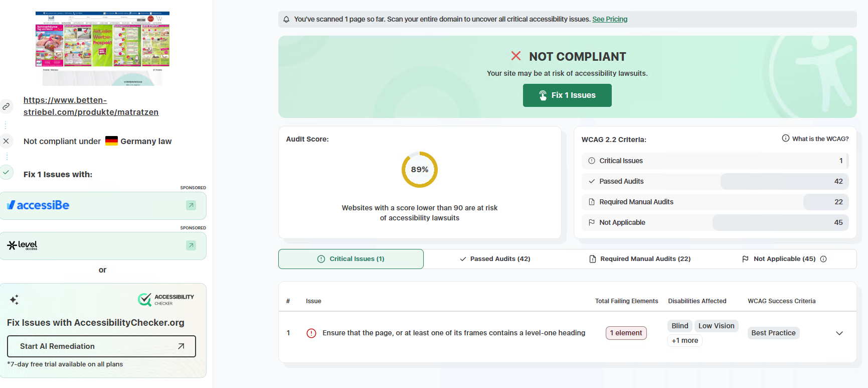Click the 89% audit score progress ring
Image resolution: width=868 pixels, height=388 pixels.
pyautogui.click(x=420, y=170)
